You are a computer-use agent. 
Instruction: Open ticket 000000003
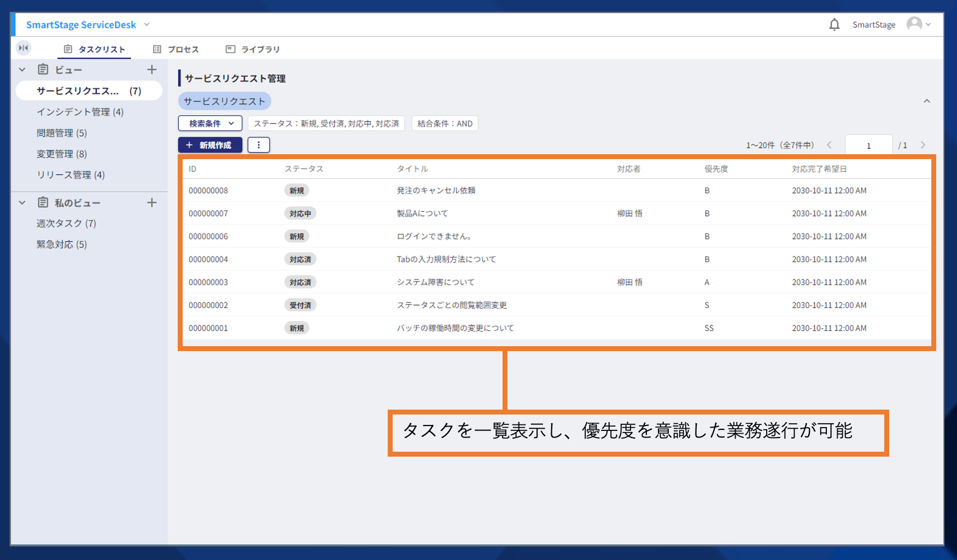pos(208,282)
